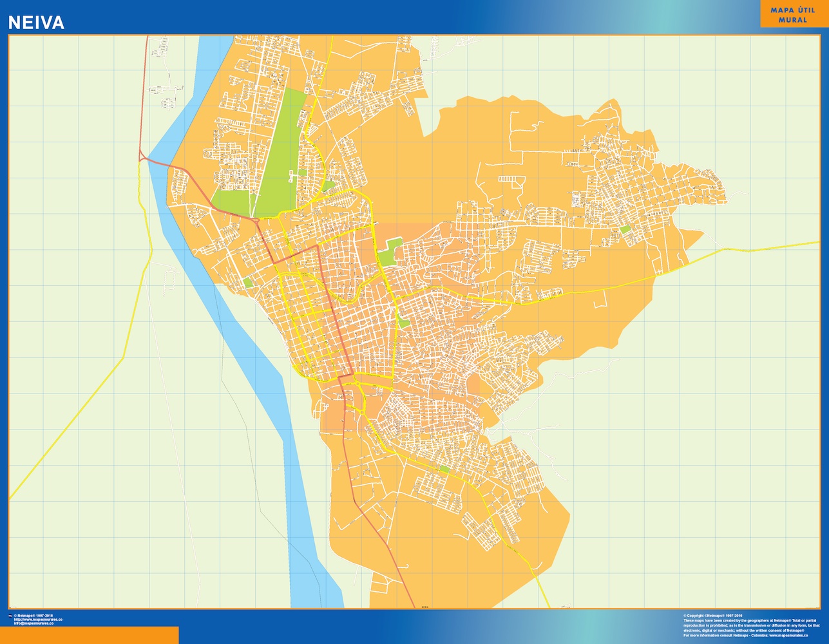Viewport: 829px width, 644px height.
Task: Click the green park block in the city center
Action: [x=388, y=251]
